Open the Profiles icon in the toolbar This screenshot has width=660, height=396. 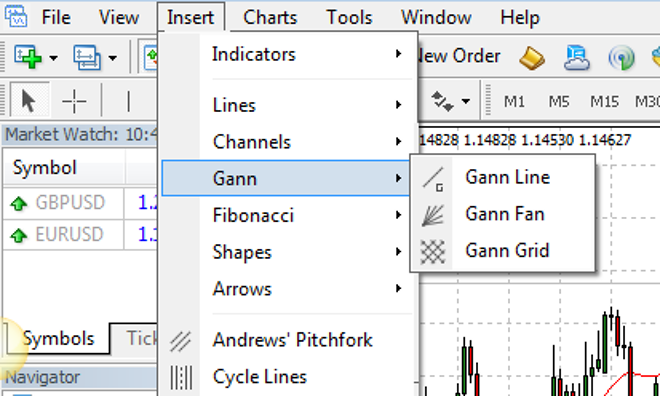(x=88, y=57)
